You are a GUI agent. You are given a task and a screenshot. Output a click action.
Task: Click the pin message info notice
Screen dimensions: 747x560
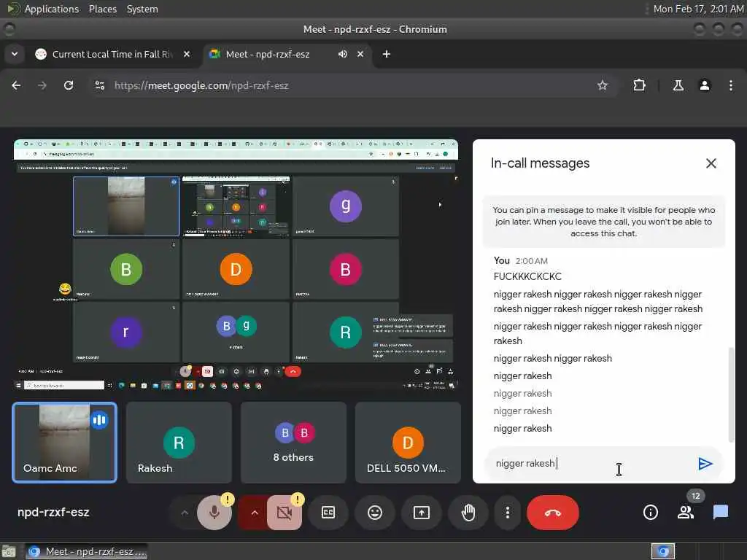click(x=603, y=222)
